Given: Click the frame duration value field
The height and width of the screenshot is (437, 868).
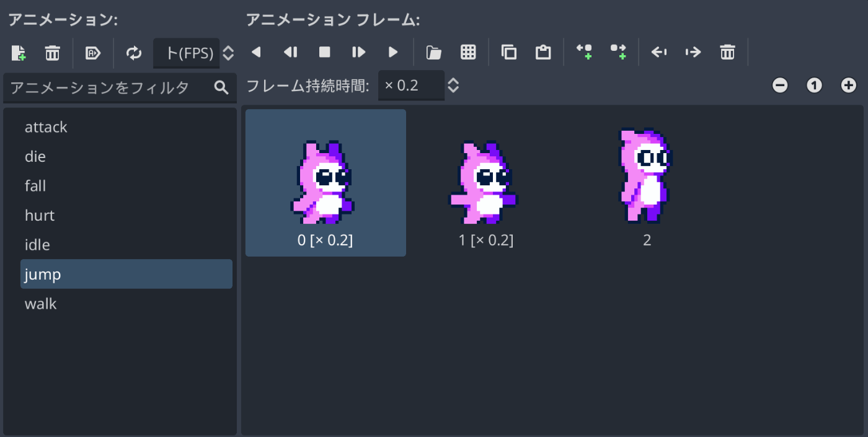Looking at the screenshot, I should click(411, 86).
